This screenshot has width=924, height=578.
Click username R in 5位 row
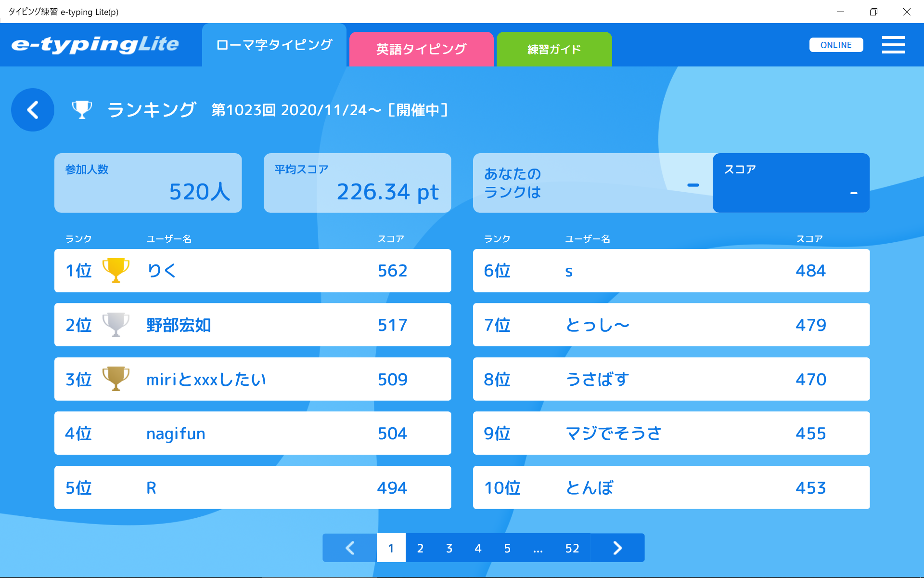click(151, 488)
